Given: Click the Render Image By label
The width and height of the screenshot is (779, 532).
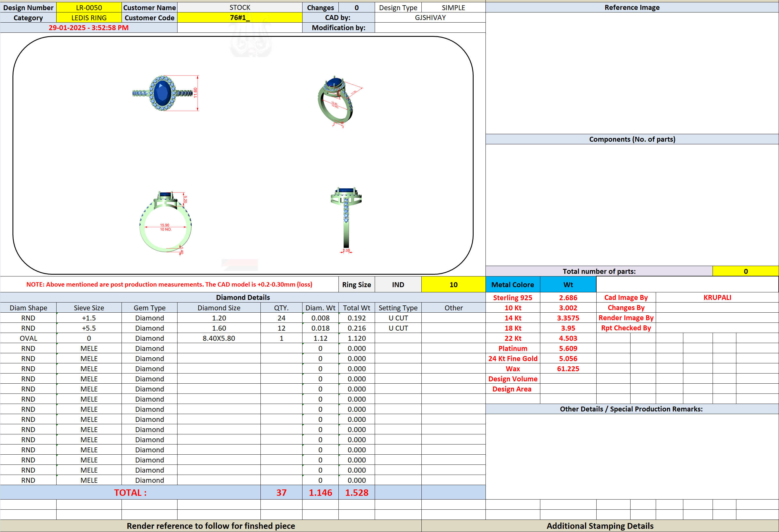Looking at the screenshot, I should click(x=626, y=318).
